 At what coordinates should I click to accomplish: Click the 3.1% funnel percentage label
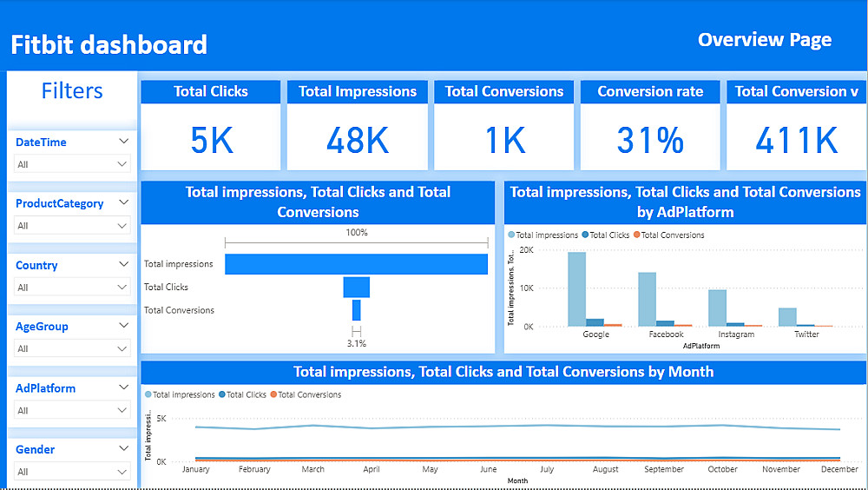[x=357, y=344]
